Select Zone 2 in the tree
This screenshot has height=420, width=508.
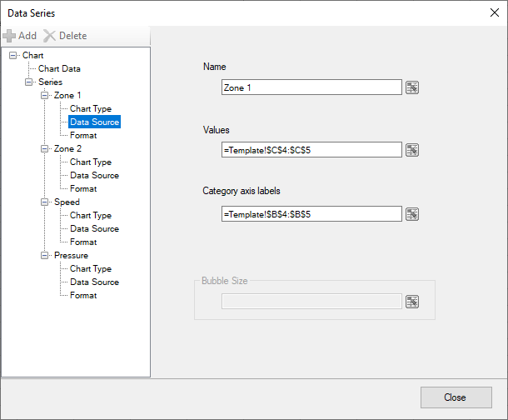(67, 148)
